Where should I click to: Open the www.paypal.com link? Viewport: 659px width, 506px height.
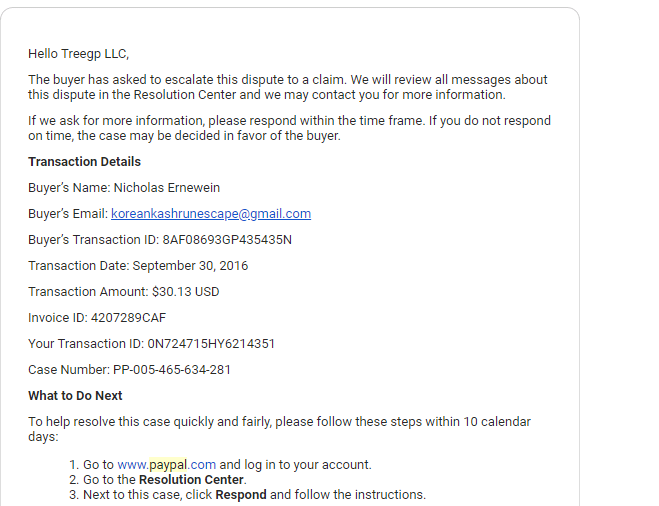click(166, 464)
